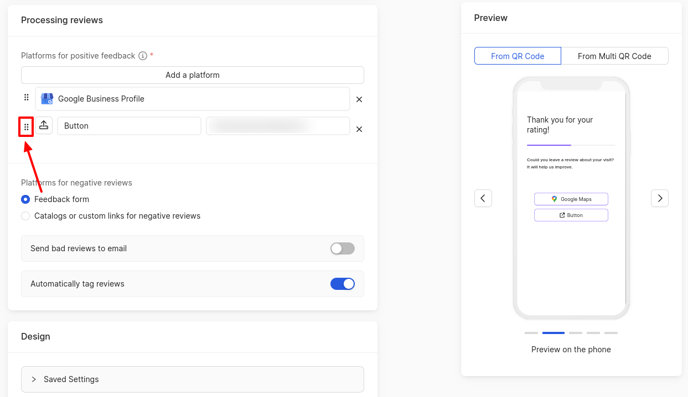The height and width of the screenshot is (397, 688).
Task: Click the Button name input field
Action: coord(129,126)
